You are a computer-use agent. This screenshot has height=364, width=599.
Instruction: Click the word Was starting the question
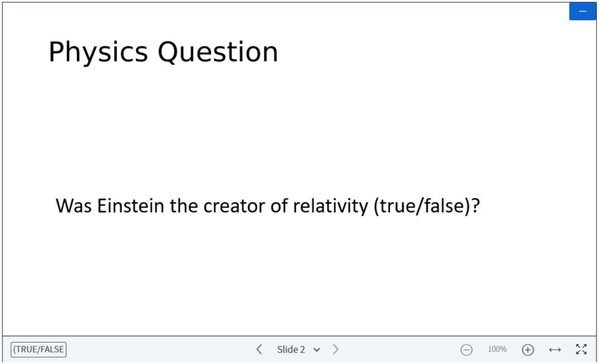pyautogui.click(x=74, y=206)
